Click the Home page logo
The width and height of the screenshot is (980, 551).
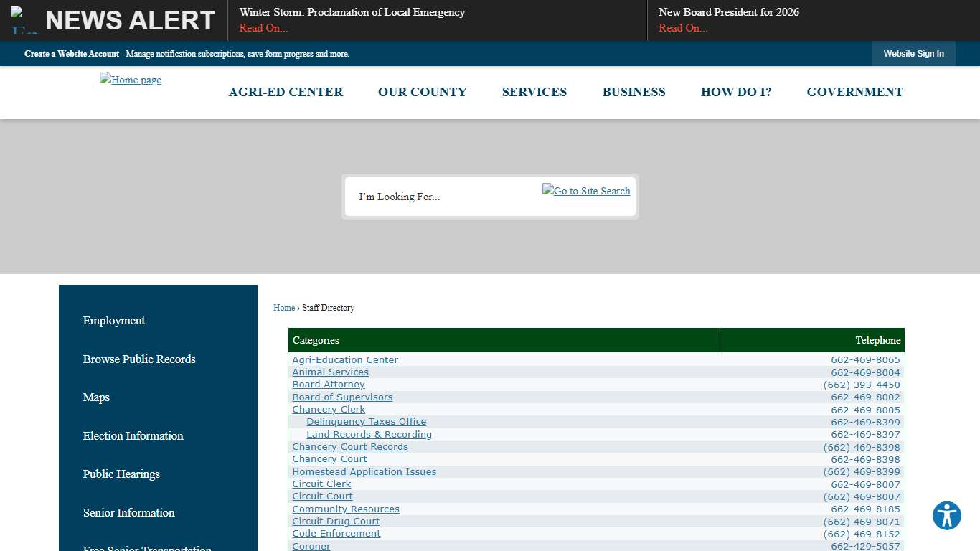click(x=130, y=80)
